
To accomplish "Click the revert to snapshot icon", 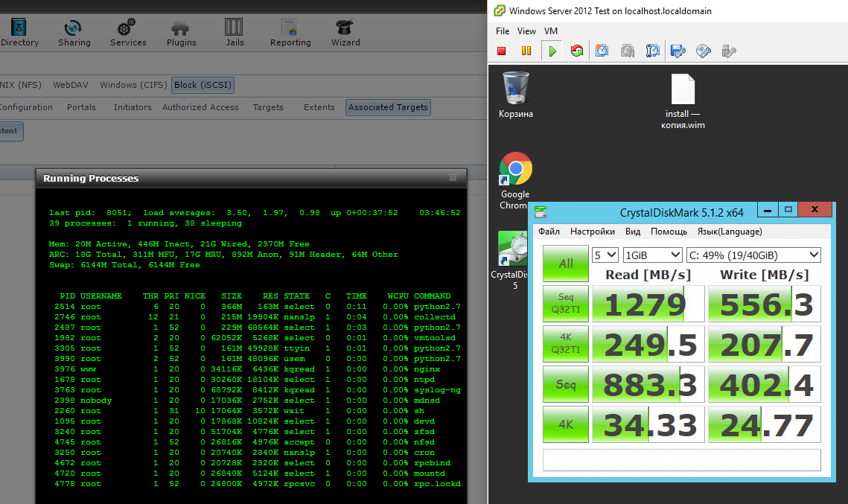I will tap(628, 51).
